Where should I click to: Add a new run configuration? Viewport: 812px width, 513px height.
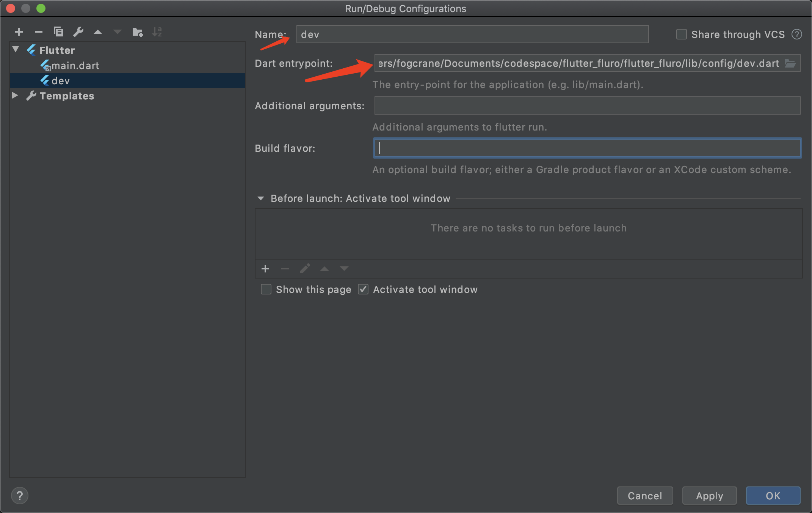19,32
